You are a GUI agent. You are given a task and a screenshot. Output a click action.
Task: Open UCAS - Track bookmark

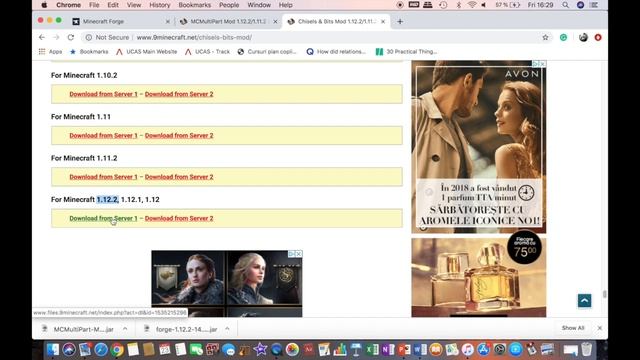click(x=207, y=51)
